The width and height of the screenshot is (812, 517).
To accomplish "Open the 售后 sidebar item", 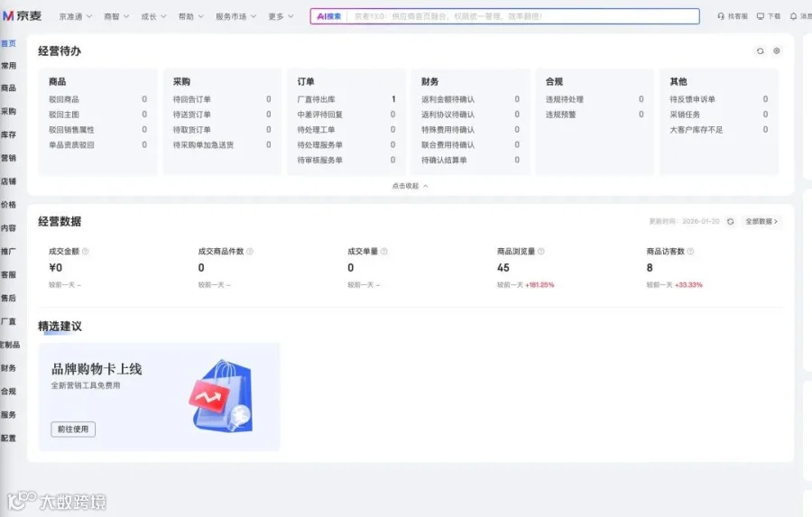I will pyautogui.click(x=8, y=298).
